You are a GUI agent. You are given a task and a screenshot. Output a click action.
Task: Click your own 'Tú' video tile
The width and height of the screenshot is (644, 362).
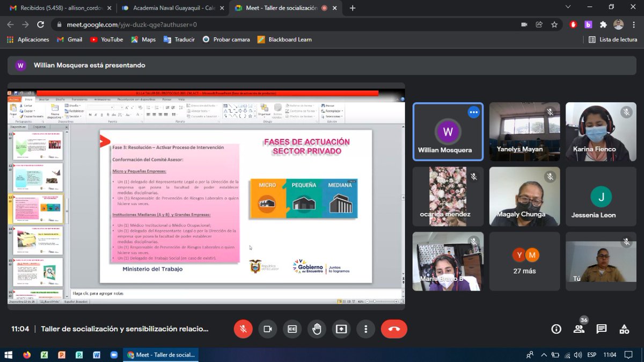[x=601, y=262]
